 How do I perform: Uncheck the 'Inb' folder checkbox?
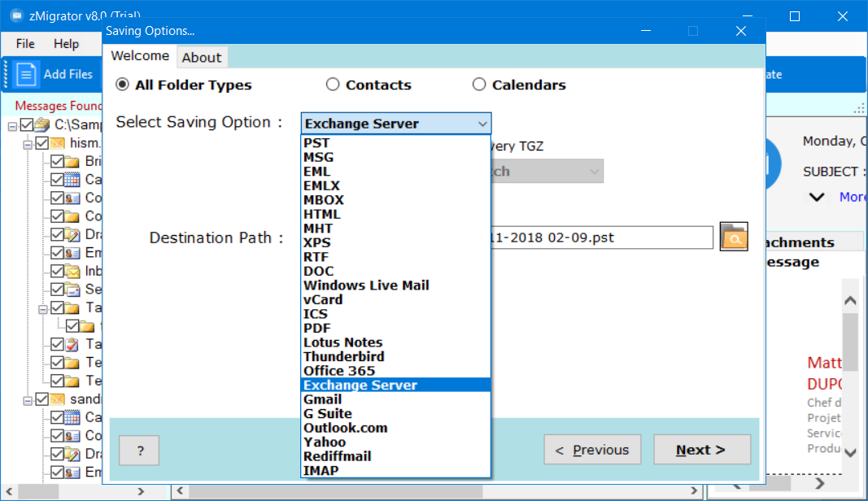click(57, 271)
